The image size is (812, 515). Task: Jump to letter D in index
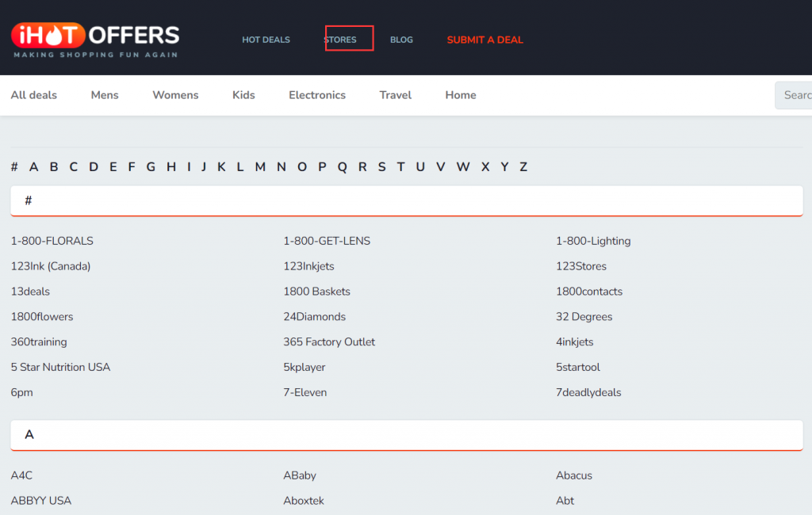tap(94, 166)
